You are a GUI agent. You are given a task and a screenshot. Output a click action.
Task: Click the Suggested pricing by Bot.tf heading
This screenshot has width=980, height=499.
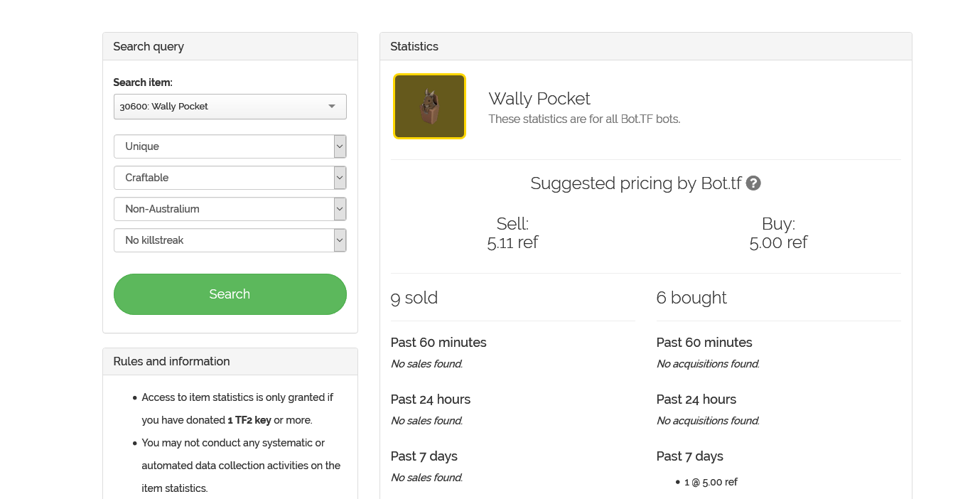click(635, 183)
